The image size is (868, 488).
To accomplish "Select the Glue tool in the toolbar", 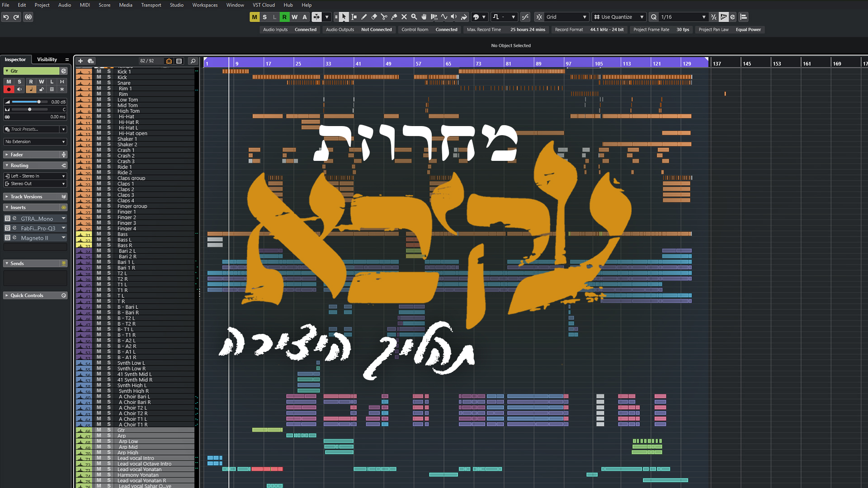I will (394, 17).
